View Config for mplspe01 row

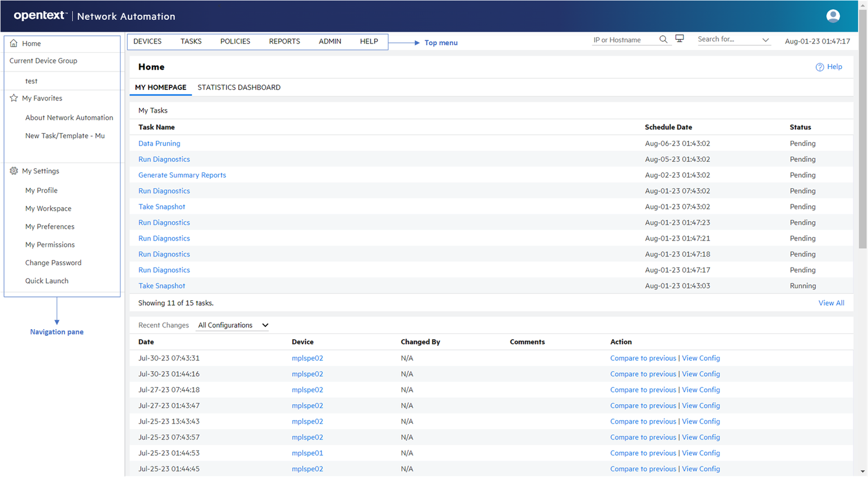pos(701,453)
